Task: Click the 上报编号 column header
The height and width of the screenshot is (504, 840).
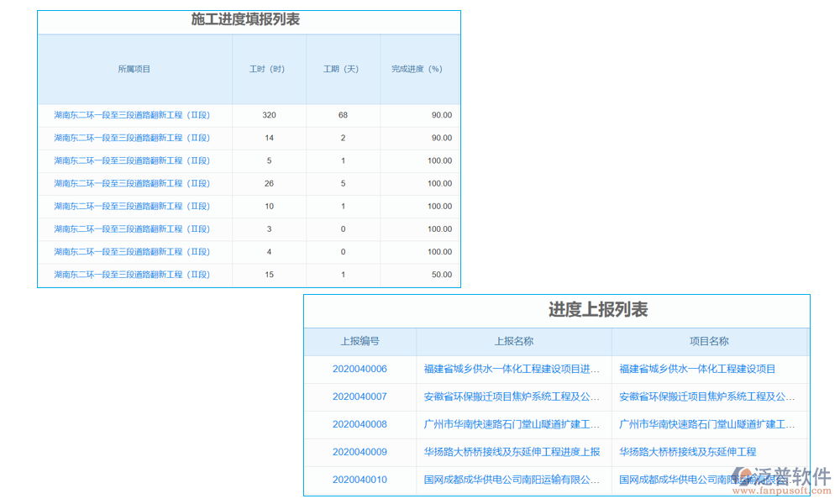Action: [x=360, y=341]
